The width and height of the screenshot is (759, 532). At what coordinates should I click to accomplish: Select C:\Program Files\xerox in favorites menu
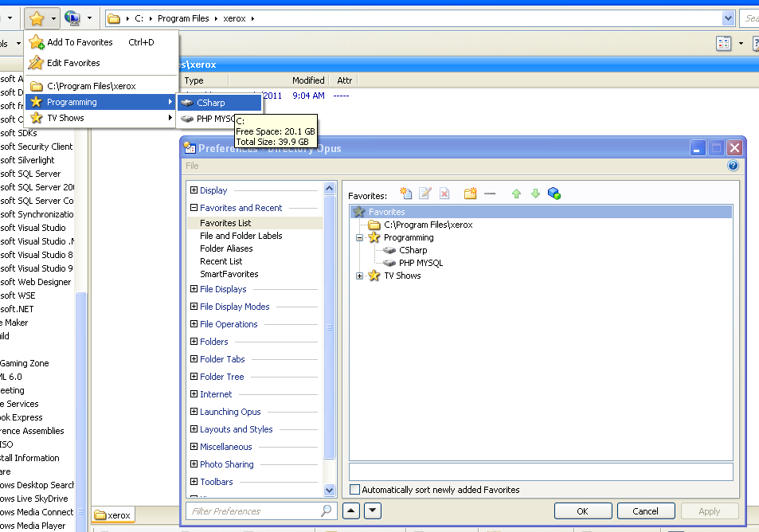click(102, 86)
